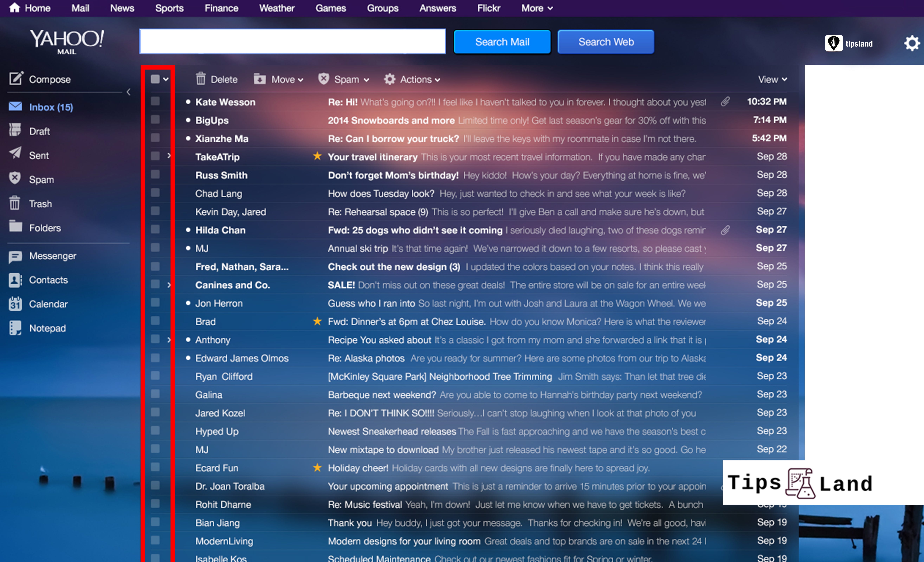Click attachment paperclip on Hilda Chan email
The width and height of the screenshot is (924, 562).
pos(725,230)
